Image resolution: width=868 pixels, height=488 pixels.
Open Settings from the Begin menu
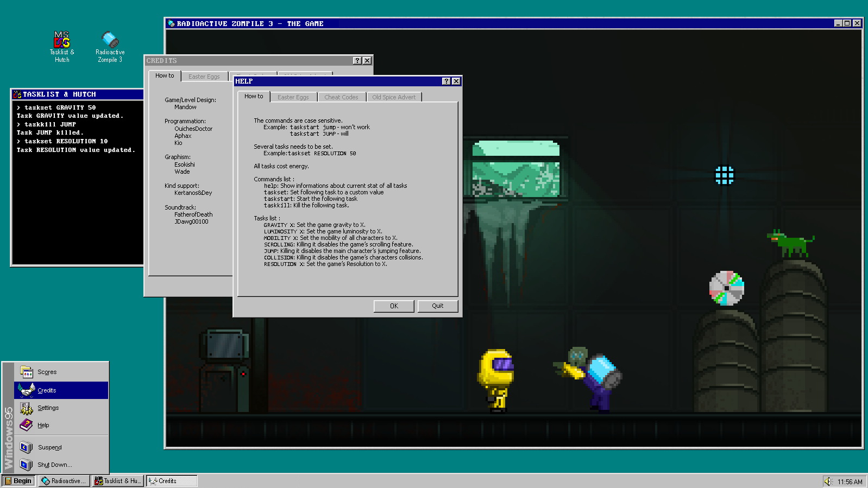pyautogui.click(x=61, y=408)
